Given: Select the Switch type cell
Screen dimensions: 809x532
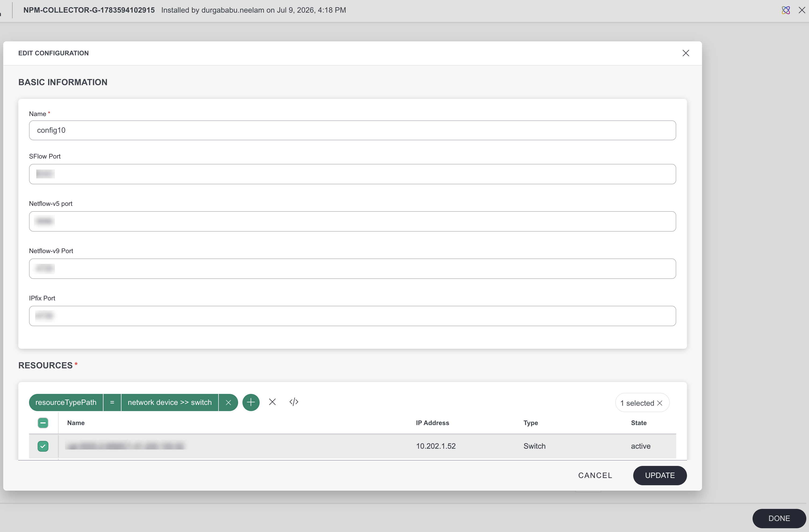Looking at the screenshot, I should click(x=534, y=446).
